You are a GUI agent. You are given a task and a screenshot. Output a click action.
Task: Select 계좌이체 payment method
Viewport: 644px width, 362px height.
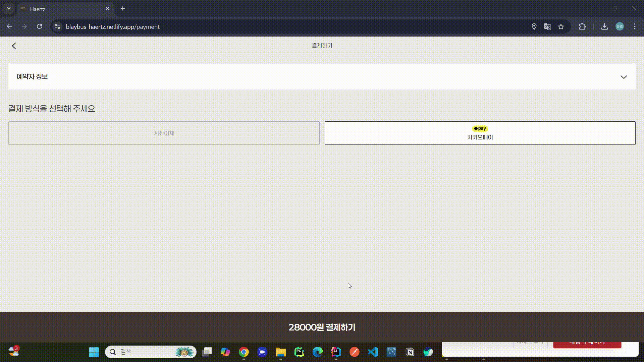pyautogui.click(x=164, y=133)
